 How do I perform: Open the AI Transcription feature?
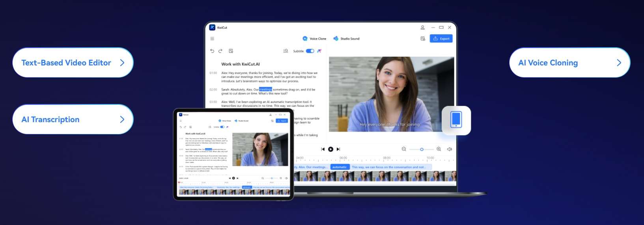click(73, 119)
